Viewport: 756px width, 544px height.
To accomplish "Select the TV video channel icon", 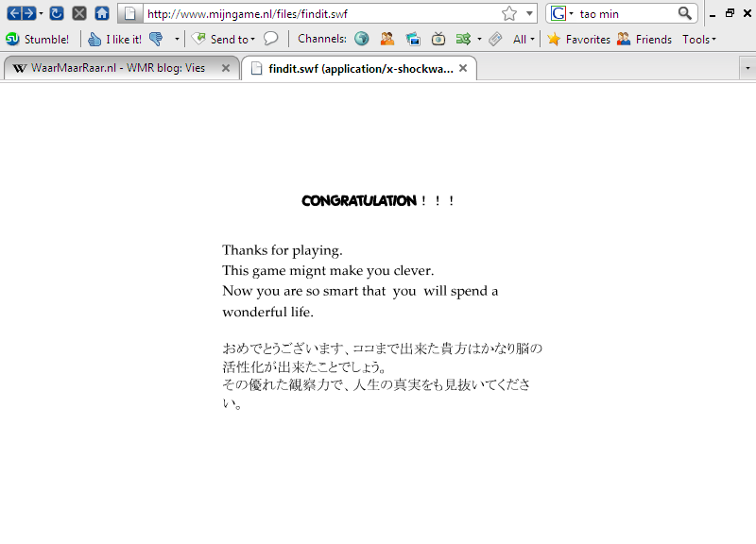I will tap(438, 39).
